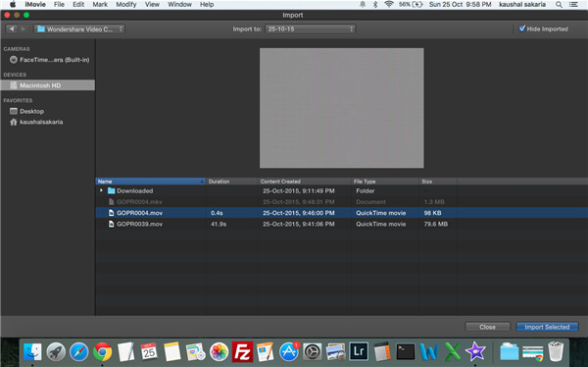
Task: Click the Import Selected button
Action: tap(547, 327)
